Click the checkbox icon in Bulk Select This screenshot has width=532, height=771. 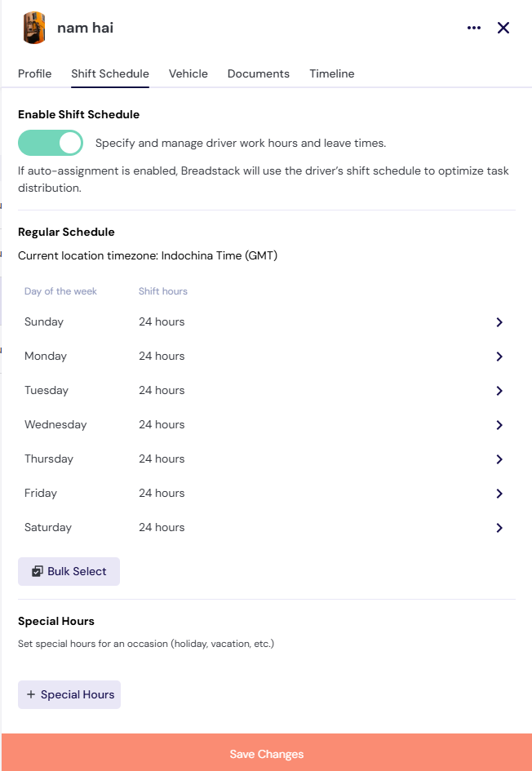coord(38,571)
